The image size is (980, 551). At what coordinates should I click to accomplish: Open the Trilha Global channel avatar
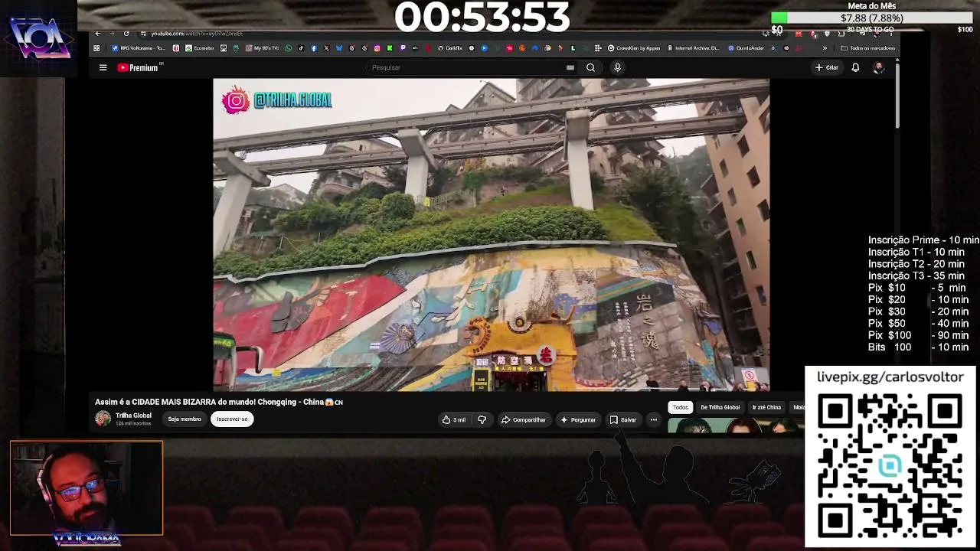point(103,419)
